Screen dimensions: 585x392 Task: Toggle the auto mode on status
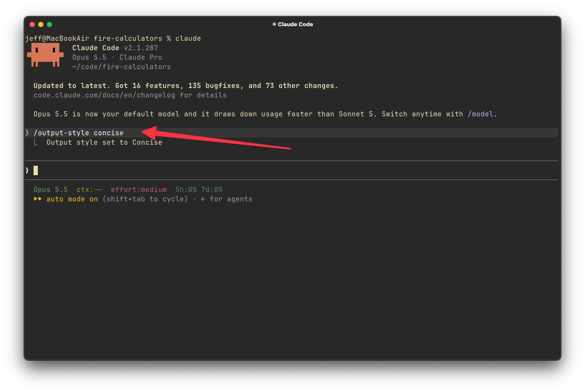72,199
